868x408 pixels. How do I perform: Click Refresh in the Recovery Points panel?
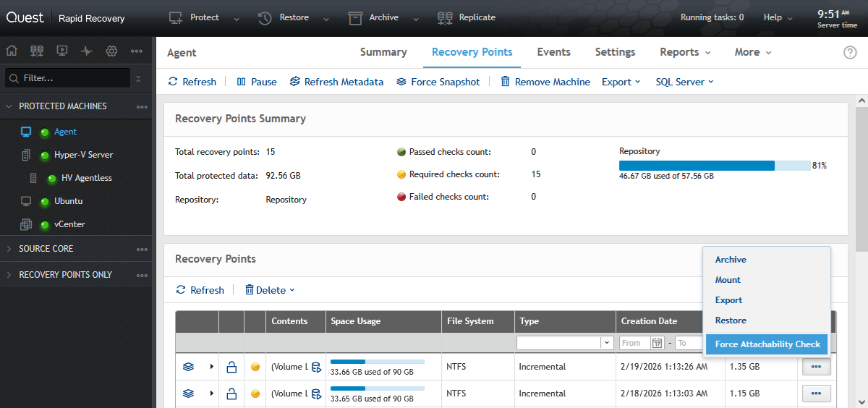[x=200, y=290]
